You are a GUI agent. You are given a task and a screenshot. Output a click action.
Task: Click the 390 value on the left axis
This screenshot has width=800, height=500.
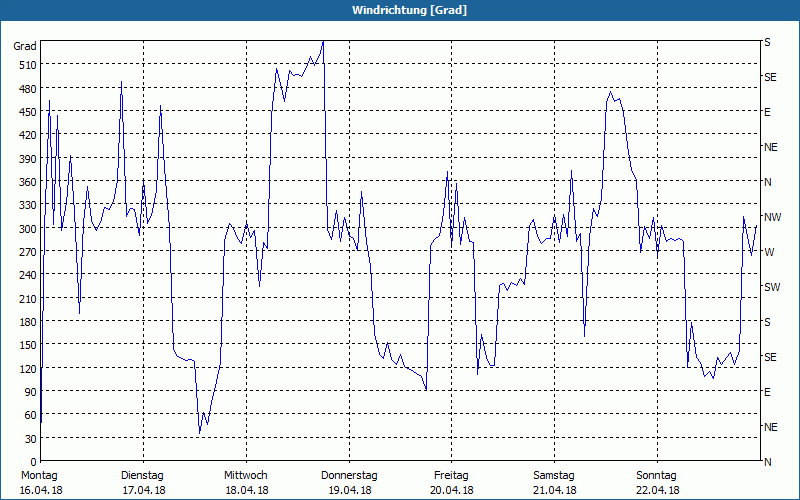pyautogui.click(x=28, y=159)
